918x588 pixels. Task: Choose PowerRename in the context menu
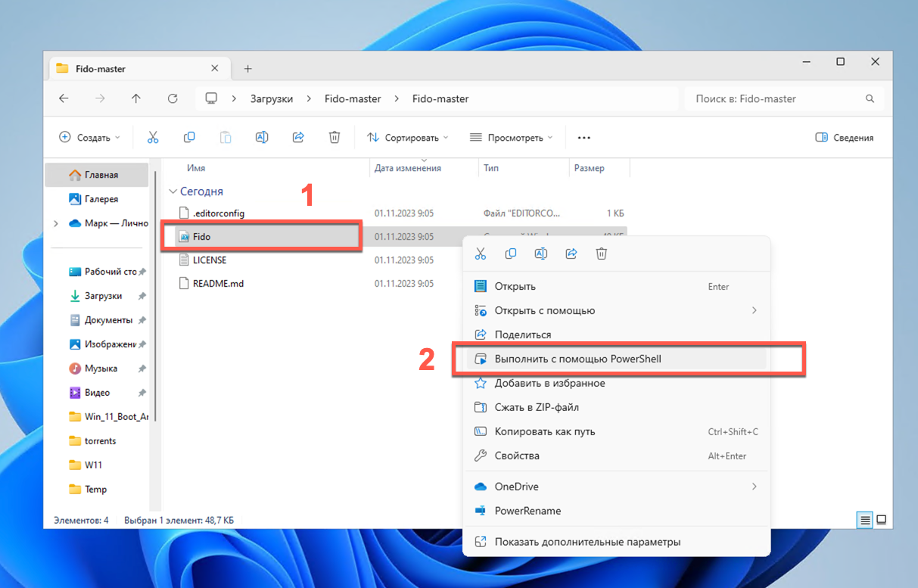pos(616,511)
